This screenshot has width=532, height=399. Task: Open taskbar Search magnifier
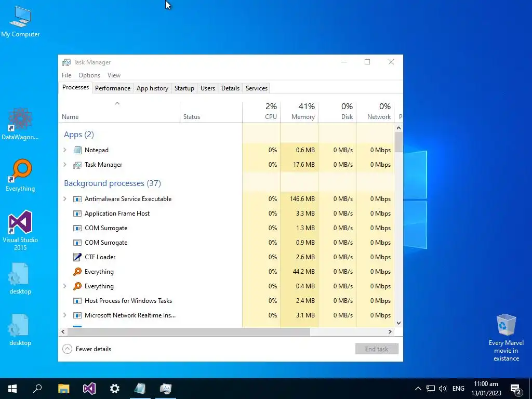tap(37, 389)
